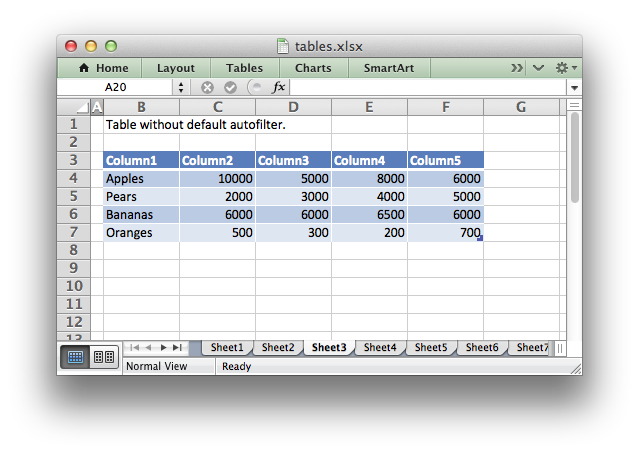
Task: Click the tables.xlsx document icon in title
Action: click(282, 46)
